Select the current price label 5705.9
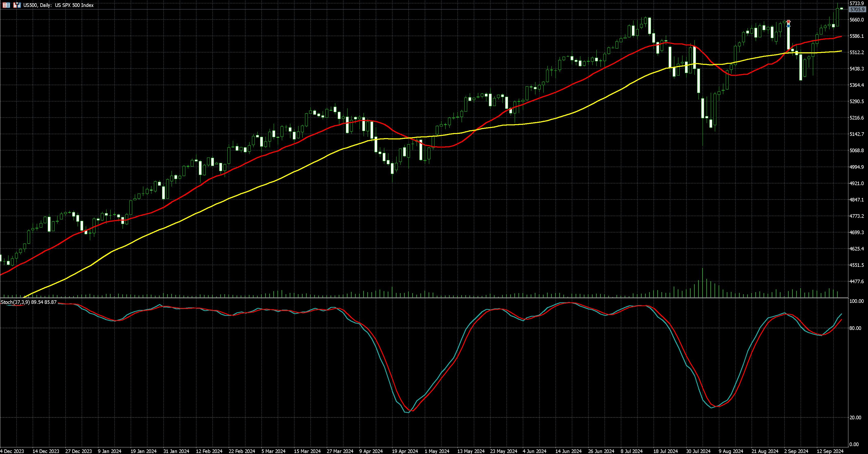Viewport: 868px width, 454px height. [858, 10]
